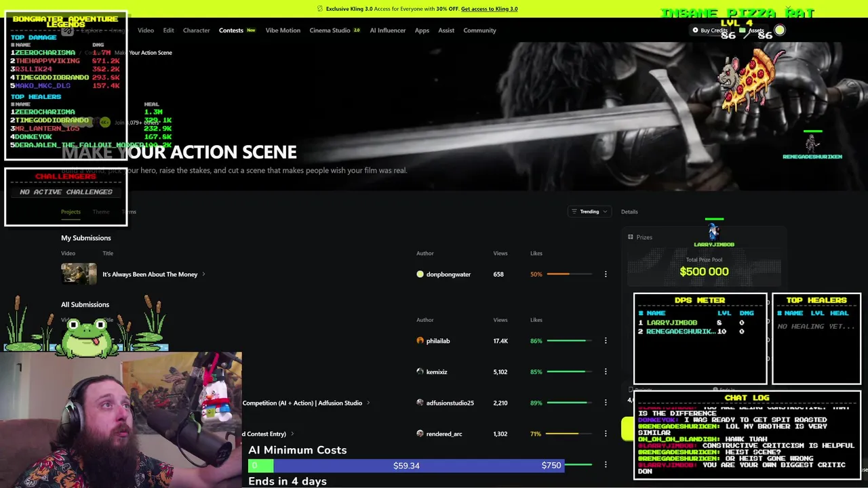Viewport: 868px width, 488px height.
Task: Switch to the Theme tab
Action: 101,211
